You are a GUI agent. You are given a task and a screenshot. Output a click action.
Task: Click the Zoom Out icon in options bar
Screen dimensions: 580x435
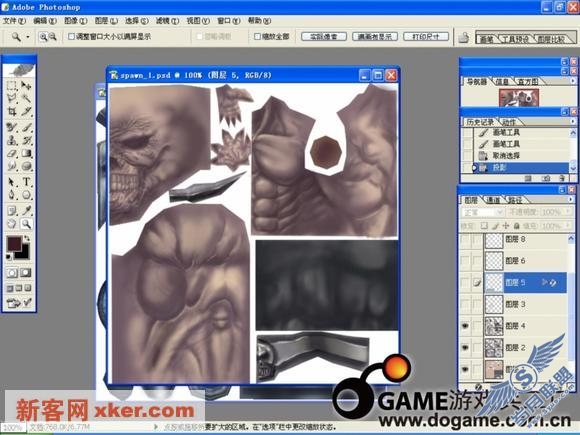click(53, 37)
